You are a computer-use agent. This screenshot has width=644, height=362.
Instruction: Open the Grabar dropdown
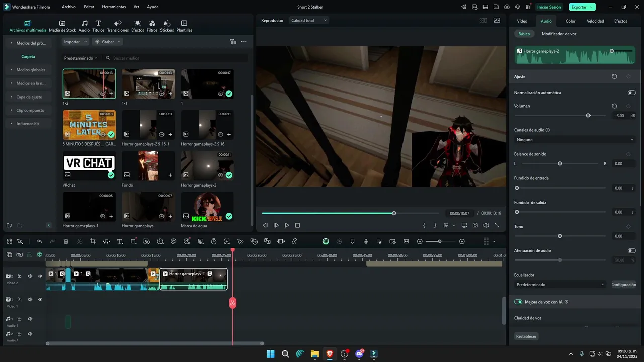click(107, 42)
